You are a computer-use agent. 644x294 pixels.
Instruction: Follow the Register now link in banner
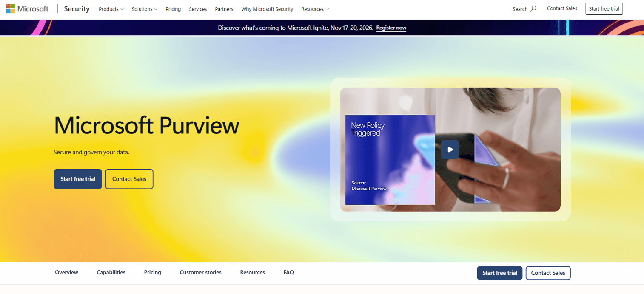(x=391, y=28)
